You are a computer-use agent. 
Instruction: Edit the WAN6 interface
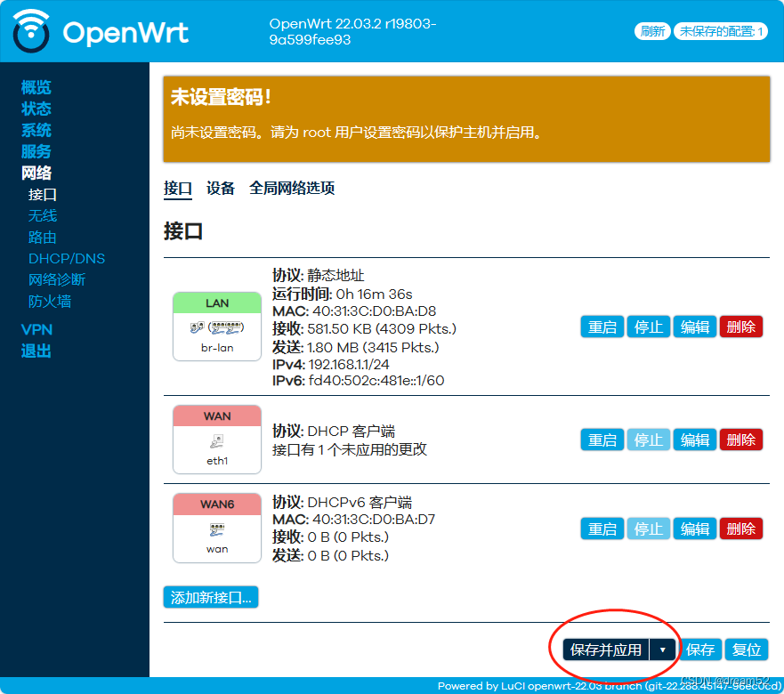click(694, 529)
